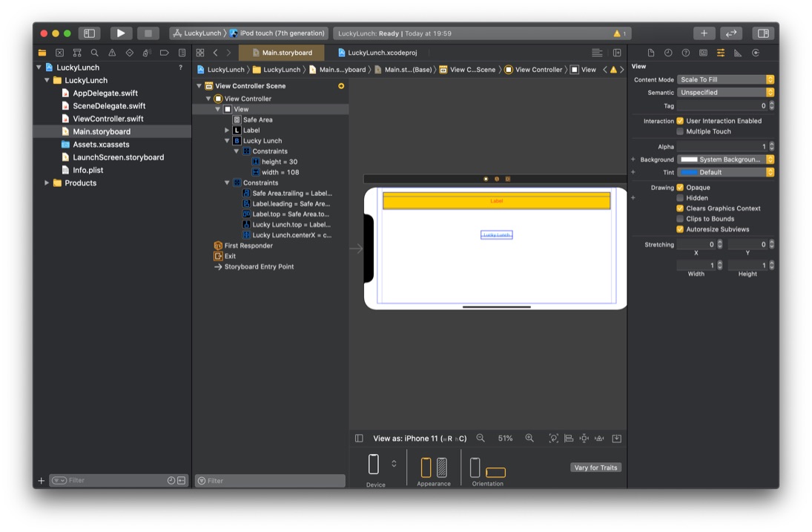Go back in editor history
Image resolution: width=812 pixels, height=532 pixels.
pyautogui.click(x=216, y=53)
